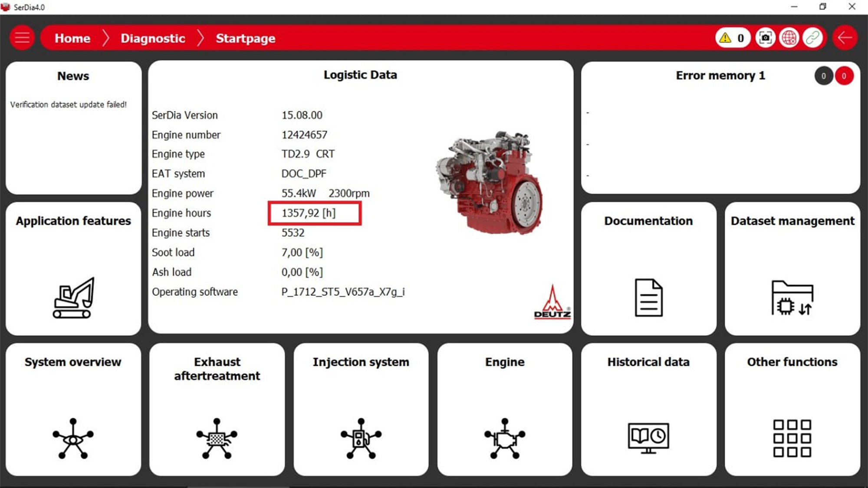Minimize the SerDia4.0 window
The image size is (868, 488).
(794, 7)
